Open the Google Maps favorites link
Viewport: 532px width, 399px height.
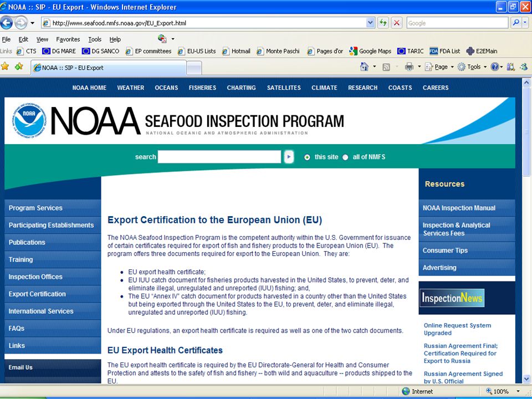(370, 51)
